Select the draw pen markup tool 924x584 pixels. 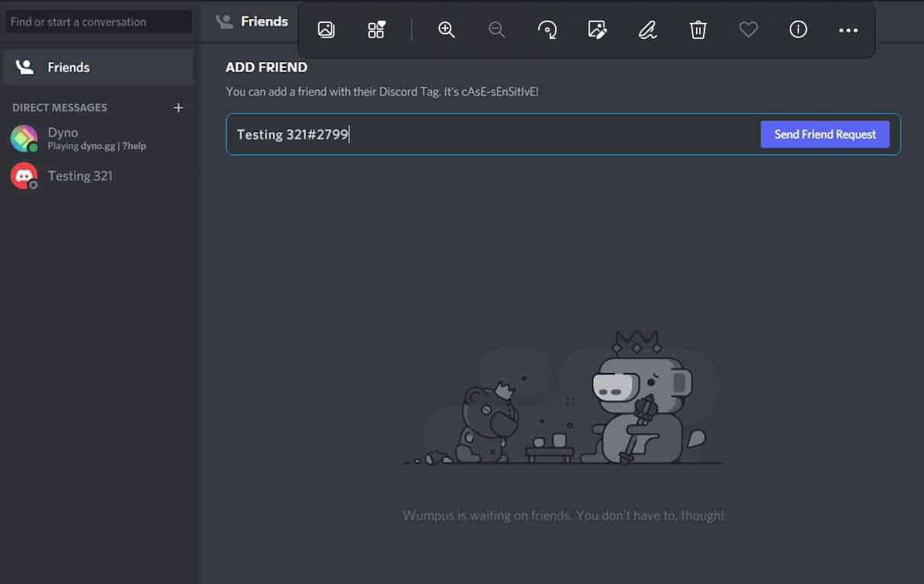click(647, 30)
